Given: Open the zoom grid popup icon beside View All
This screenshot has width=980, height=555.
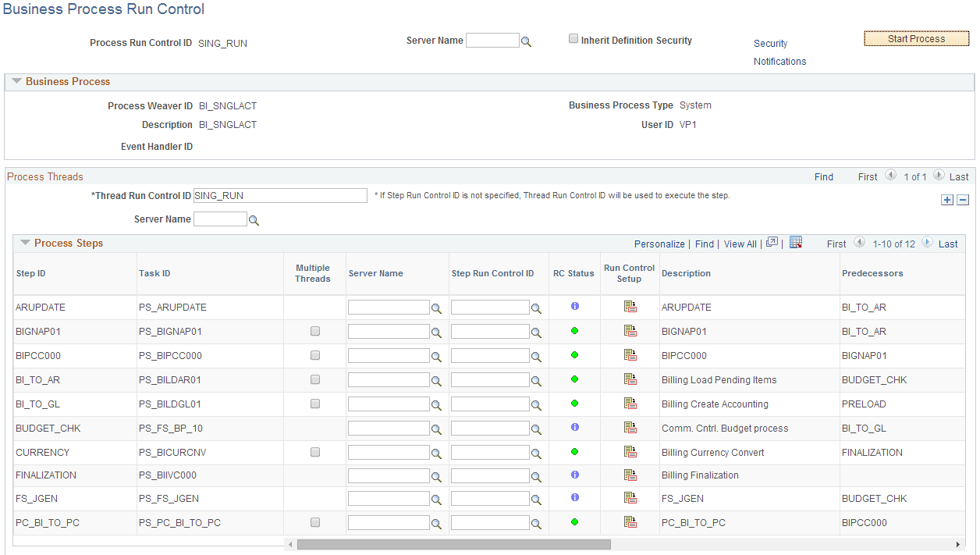Looking at the screenshot, I should (x=771, y=243).
